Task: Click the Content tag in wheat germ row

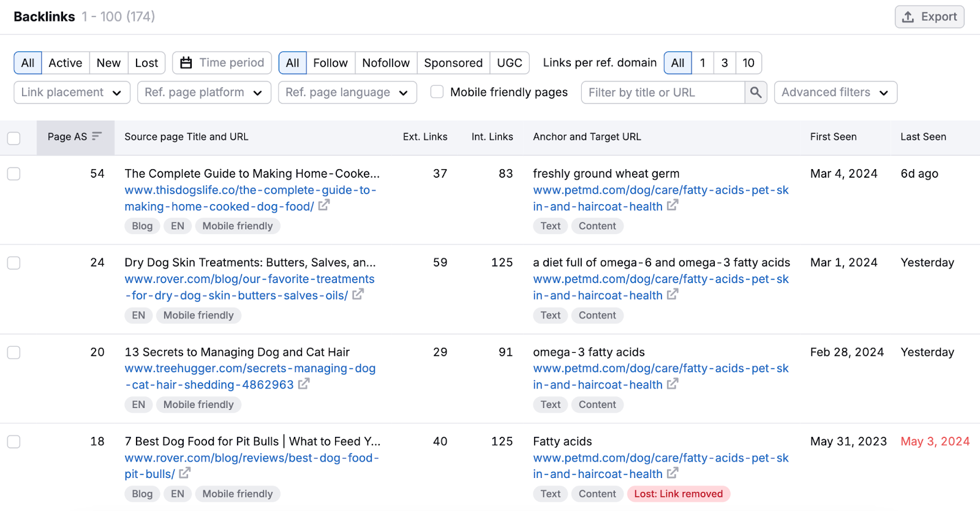Action: [x=597, y=226]
